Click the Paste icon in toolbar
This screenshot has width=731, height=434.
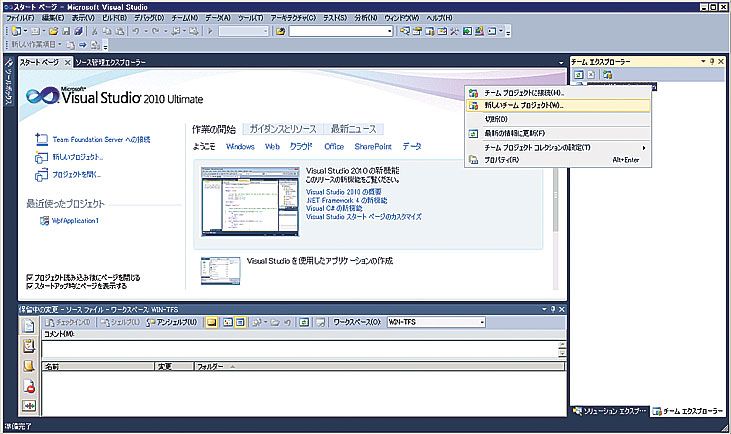(120, 31)
